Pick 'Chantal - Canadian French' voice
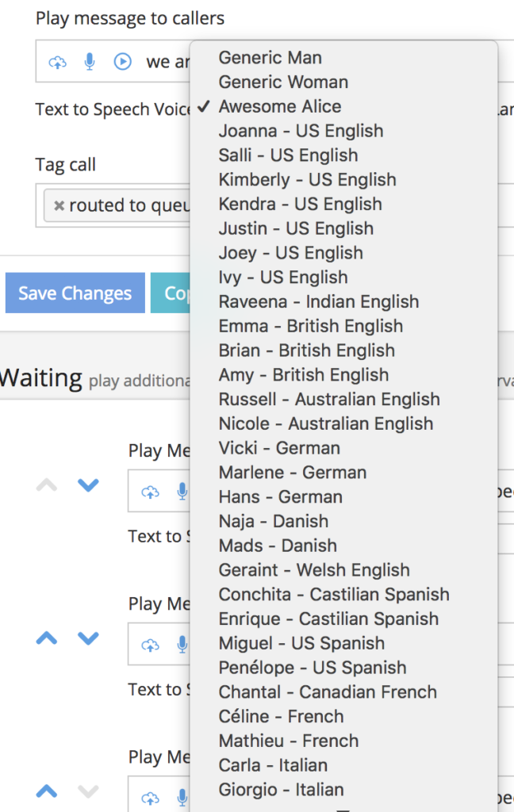Screen dimensions: 514x812 pos(327,692)
